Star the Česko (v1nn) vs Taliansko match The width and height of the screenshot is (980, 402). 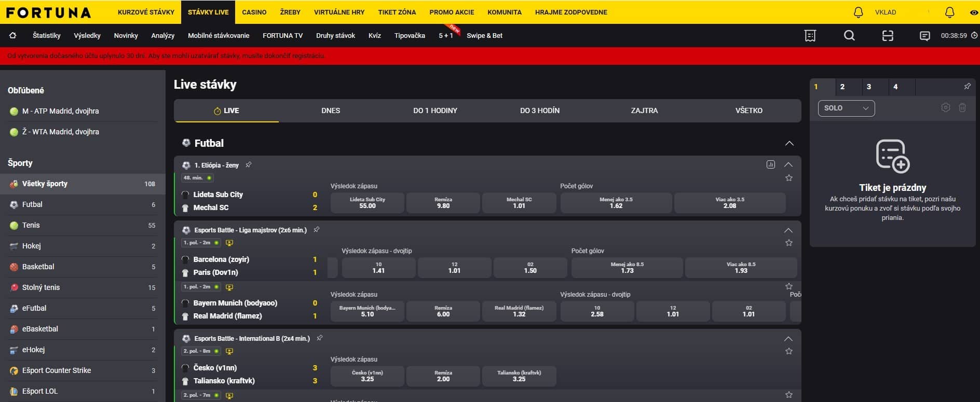[x=789, y=351]
